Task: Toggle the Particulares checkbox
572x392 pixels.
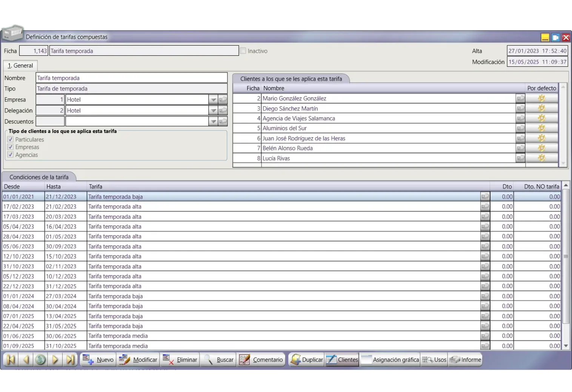Action: (11, 139)
